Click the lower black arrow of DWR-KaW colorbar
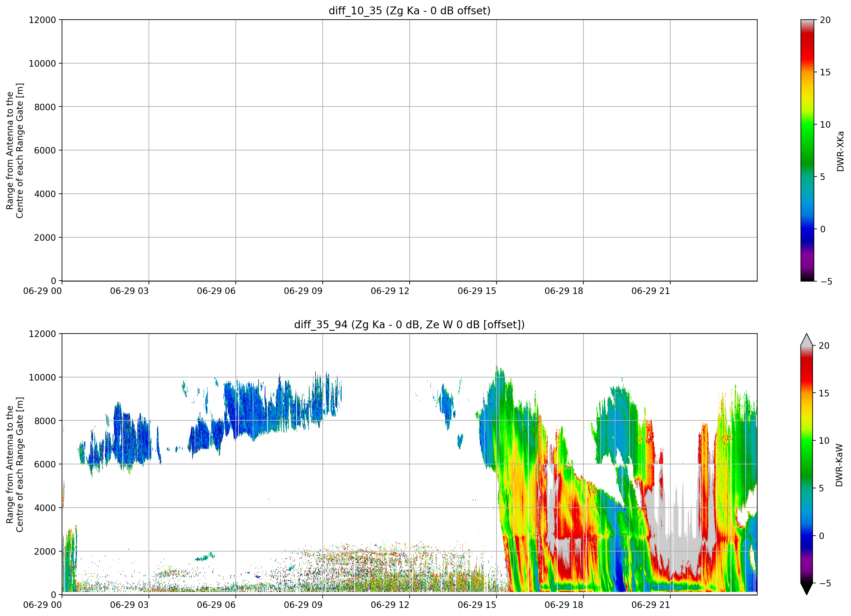Image resolution: width=851 pixels, height=616 pixels. coord(807,589)
